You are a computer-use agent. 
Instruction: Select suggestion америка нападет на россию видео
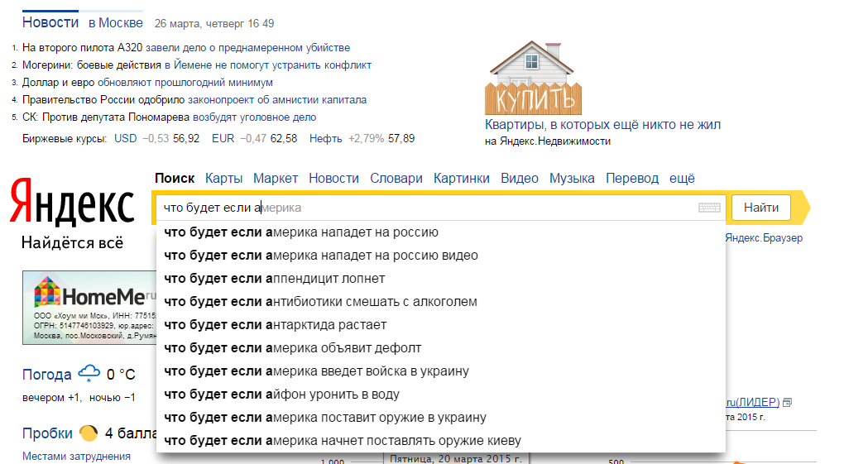441,256
